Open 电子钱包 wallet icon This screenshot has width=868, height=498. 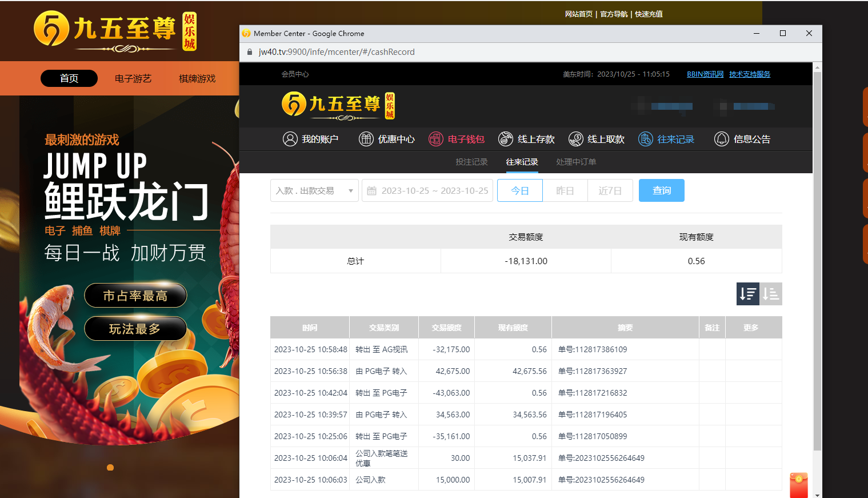coord(436,139)
